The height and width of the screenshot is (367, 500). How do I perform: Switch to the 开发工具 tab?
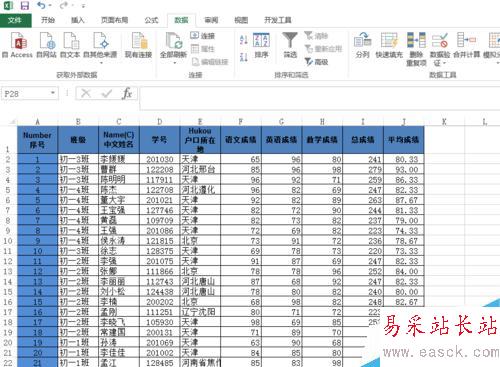click(278, 20)
